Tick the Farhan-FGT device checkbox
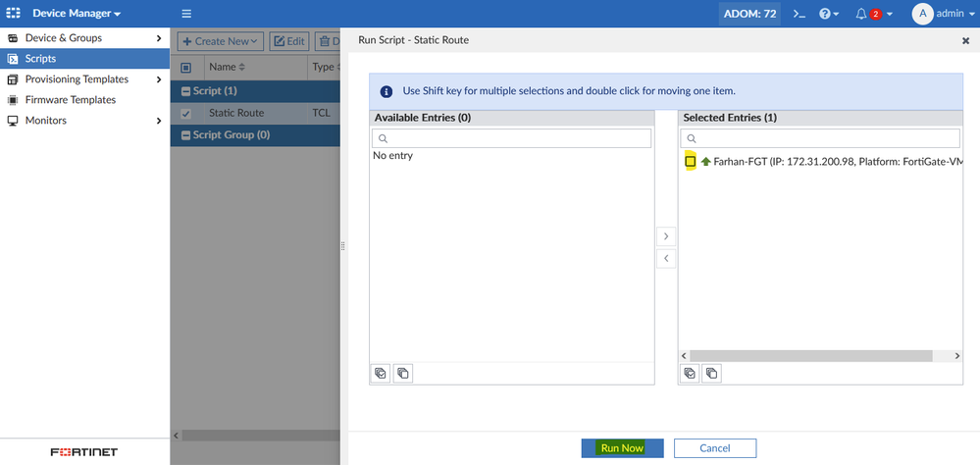Viewport: 980px width, 465px height. coord(690,162)
